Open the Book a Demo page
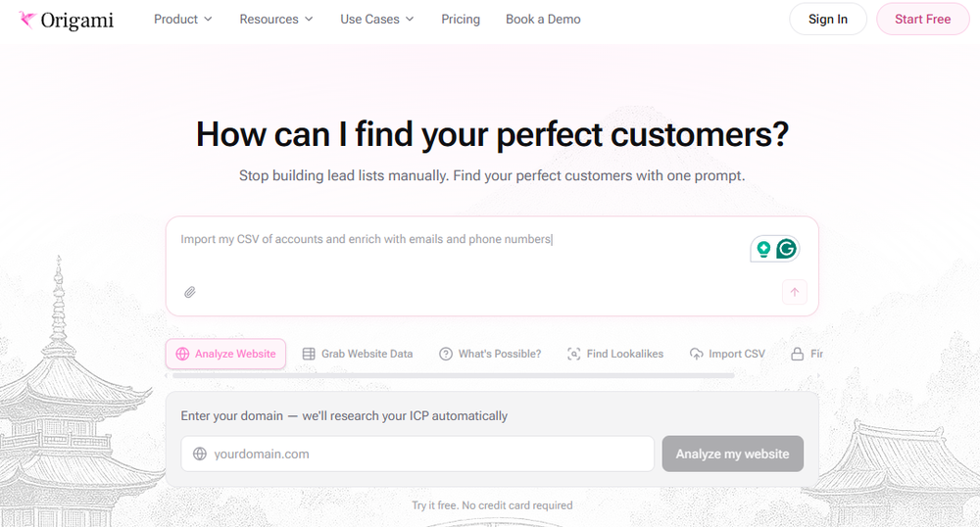Image resolution: width=980 pixels, height=527 pixels. [x=543, y=20]
